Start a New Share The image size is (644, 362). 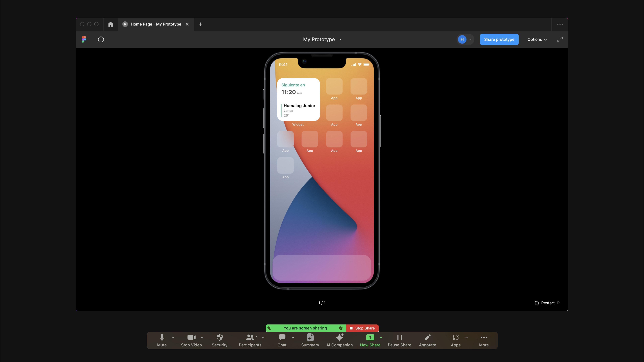pyautogui.click(x=370, y=340)
